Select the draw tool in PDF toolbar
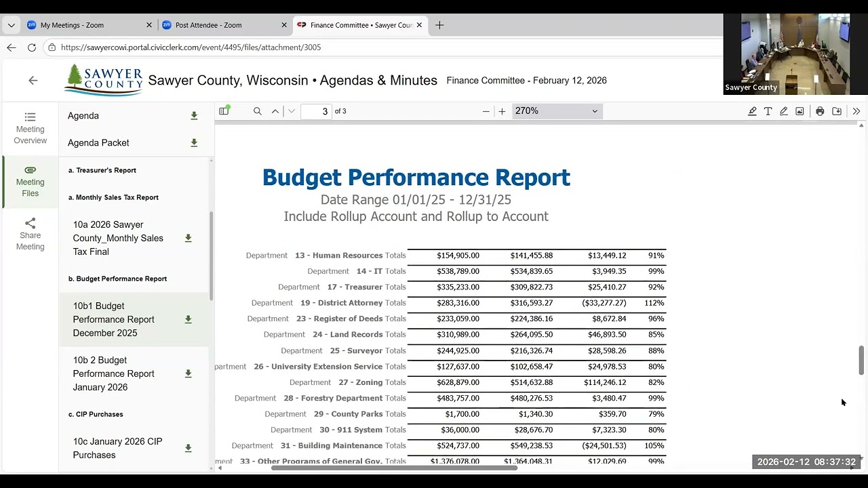Viewport: 868px width, 488px height. point(784,111)
